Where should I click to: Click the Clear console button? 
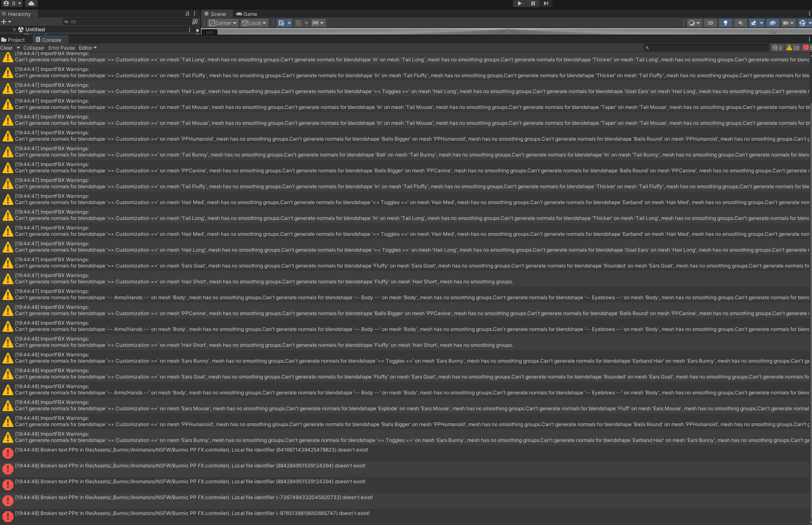(6, 48)
